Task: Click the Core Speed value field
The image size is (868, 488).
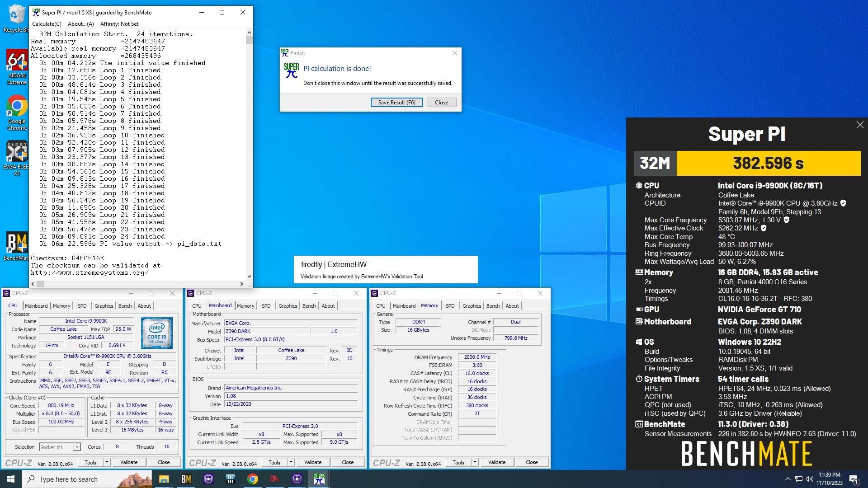Action: point(62,406)
